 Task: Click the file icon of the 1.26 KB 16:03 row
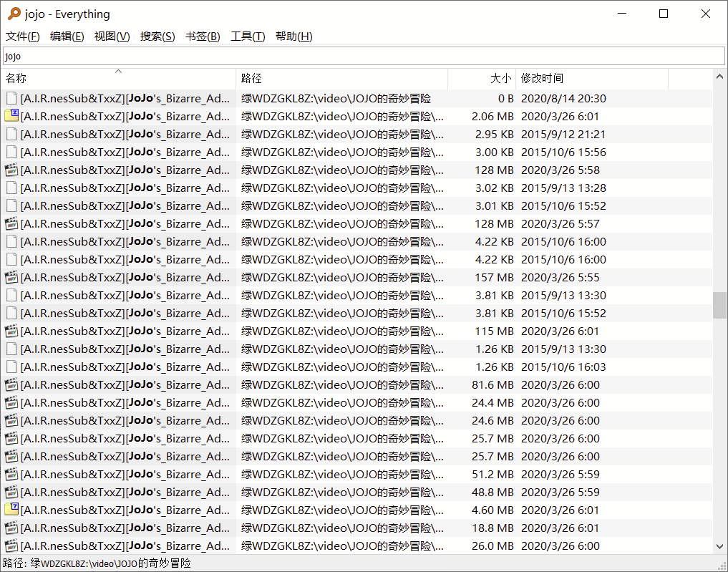(x=11, y=367)
